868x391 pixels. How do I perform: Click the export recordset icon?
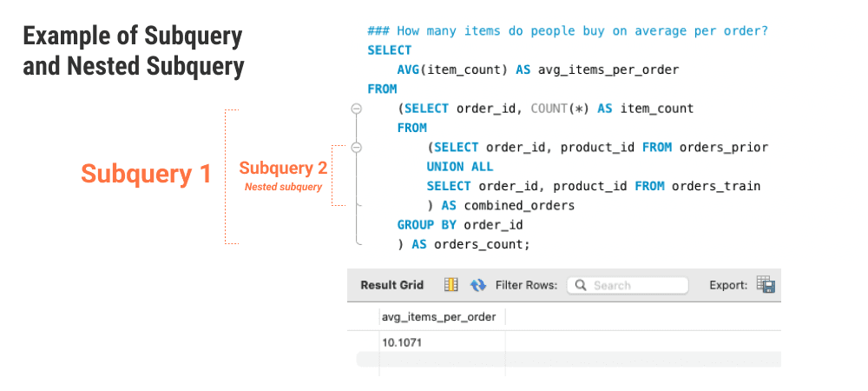click(765, 285)
